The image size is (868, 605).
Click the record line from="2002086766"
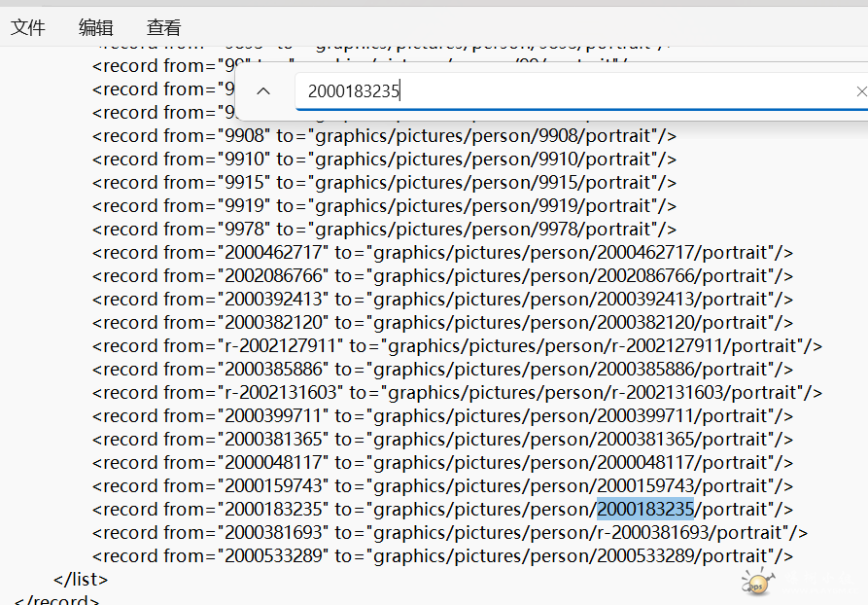point(443,276)
